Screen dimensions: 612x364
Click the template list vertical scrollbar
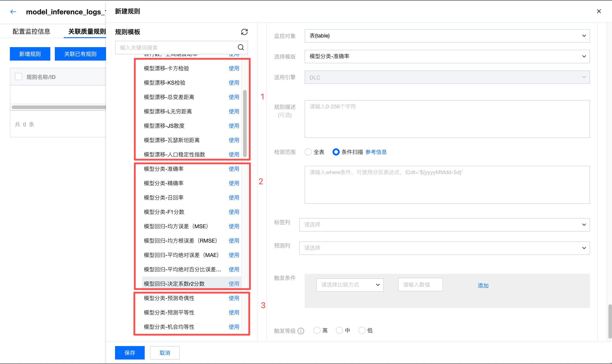click(x=244, y=123)
